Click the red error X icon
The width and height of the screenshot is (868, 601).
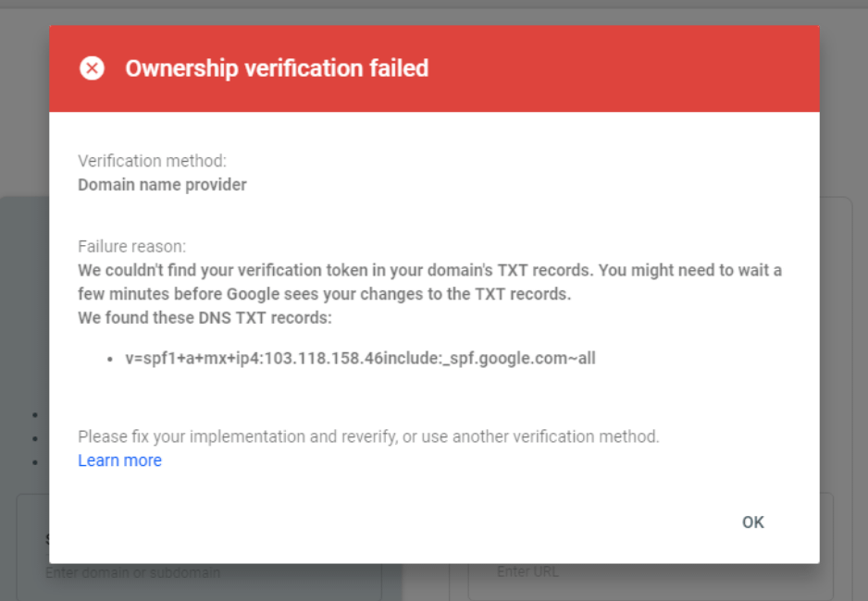click(92, 68)
